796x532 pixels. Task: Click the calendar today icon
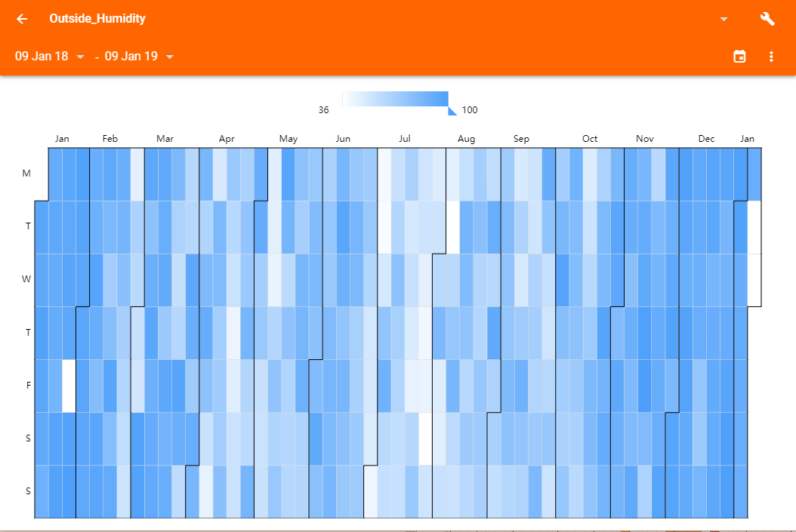[739, 57]
